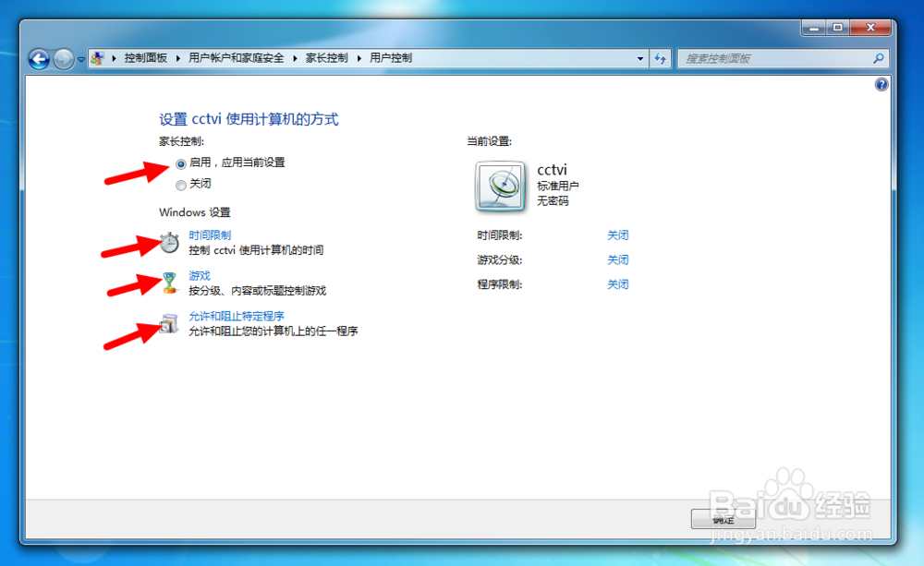The height and width of the screenshot is (566, 924).
Task: Go to 用户帐户和家庭安全 breadcrumb
Action: coord(236,58)
